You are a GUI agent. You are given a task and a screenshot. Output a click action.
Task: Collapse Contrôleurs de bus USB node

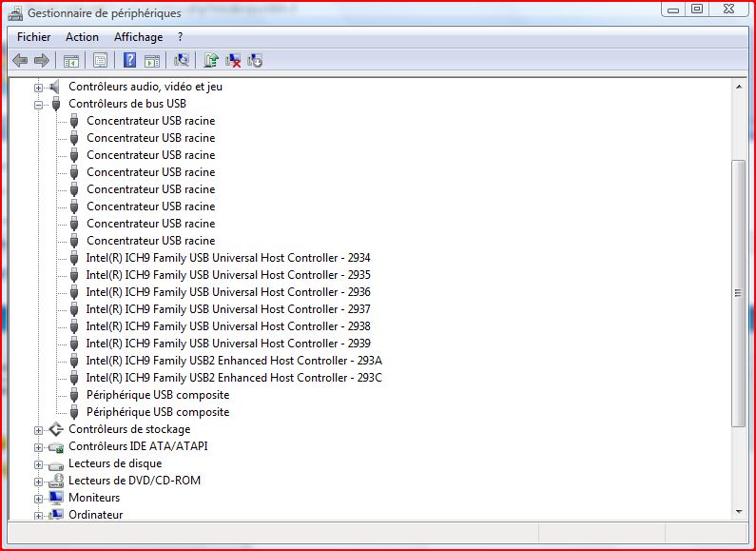tap(38, 105)
